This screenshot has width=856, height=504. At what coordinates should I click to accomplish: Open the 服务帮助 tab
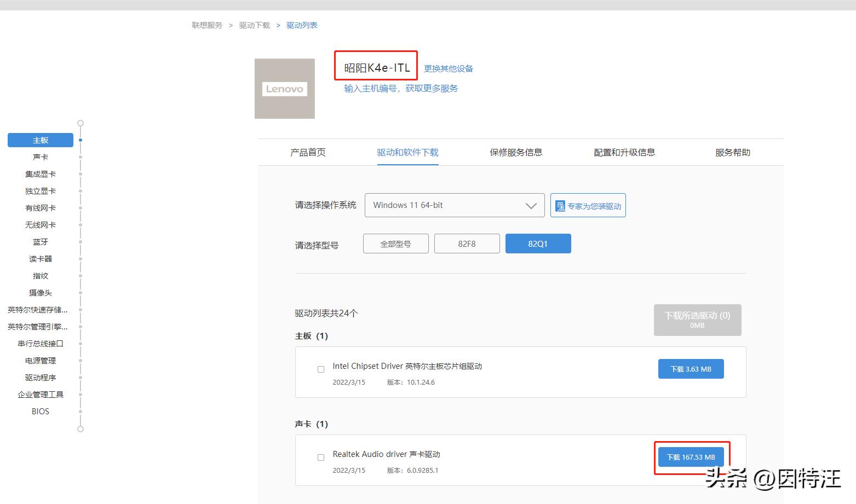732,152
